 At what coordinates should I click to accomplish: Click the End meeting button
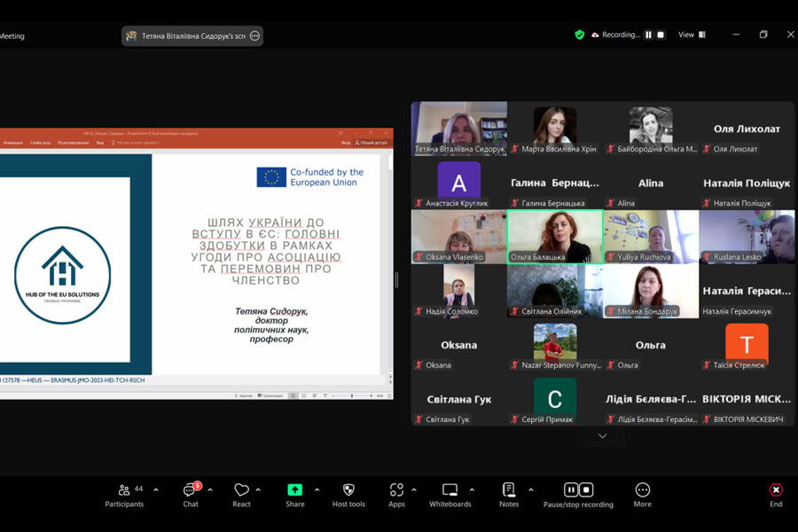point(776,495)
